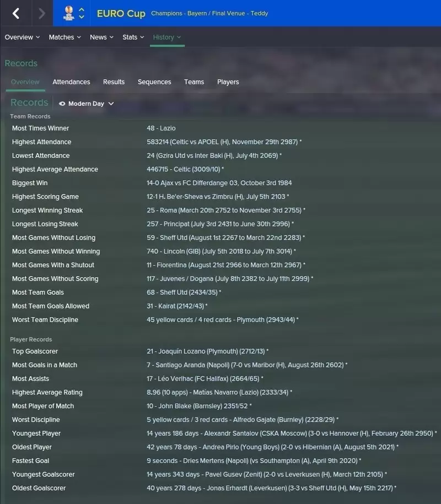
Task: Go forward using the right arrow
Action: pos(41,13)
